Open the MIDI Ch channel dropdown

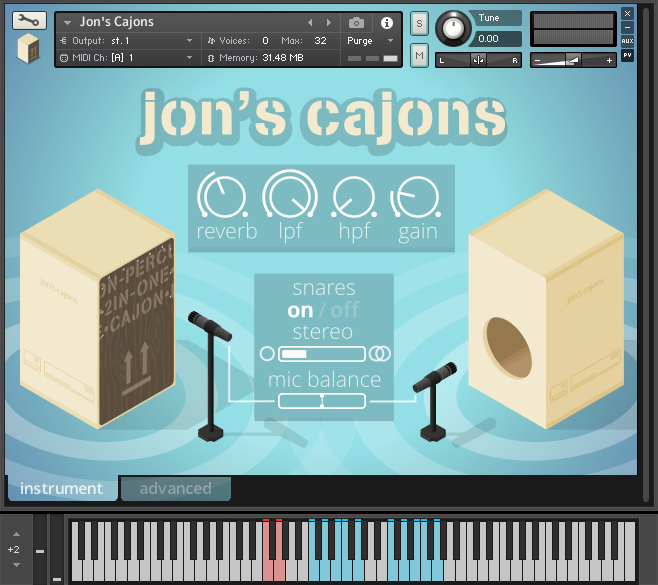click(x=126, y=57)
